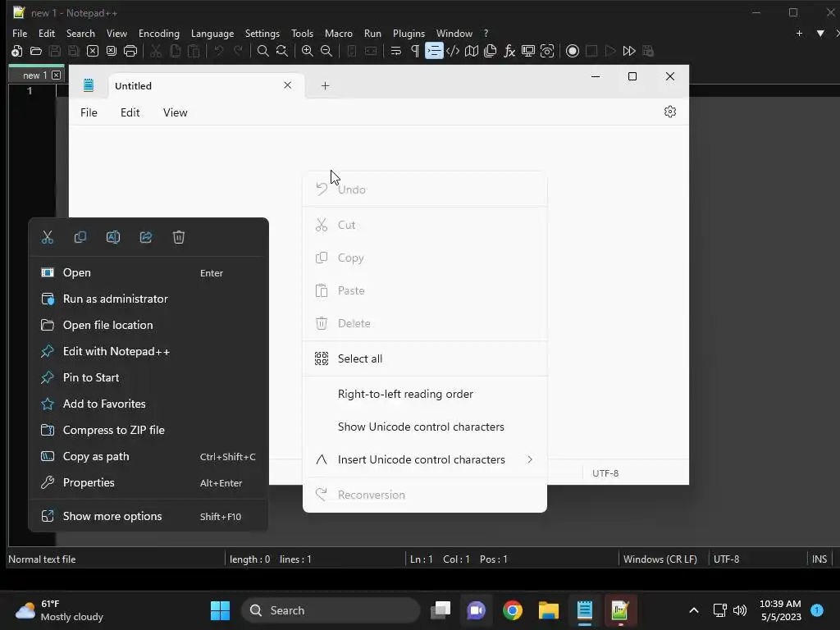Toggle Show All Characters pilcrow icon
Image resolution: width=840 pixels, height=630 pixels.
(x=414, y=51)
